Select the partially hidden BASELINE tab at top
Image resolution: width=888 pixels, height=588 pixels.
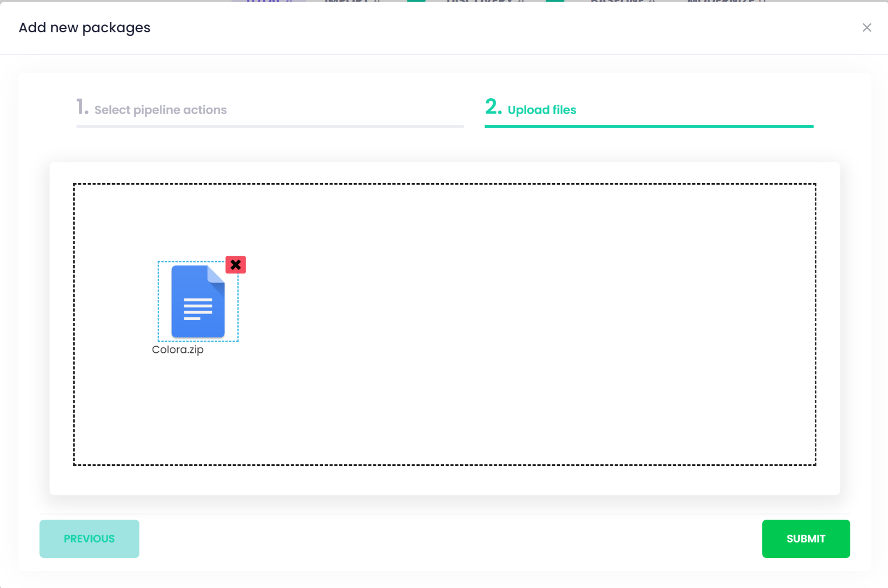(x=622, y=2)
